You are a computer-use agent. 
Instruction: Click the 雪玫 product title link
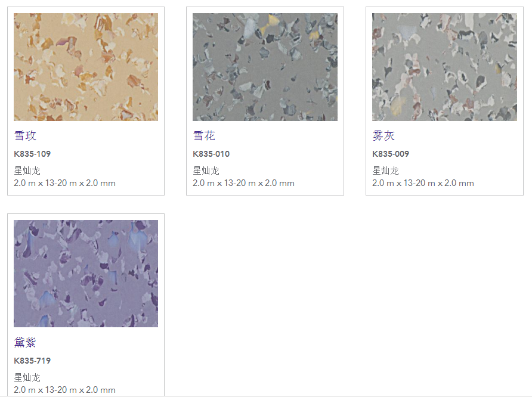point(25,135)
